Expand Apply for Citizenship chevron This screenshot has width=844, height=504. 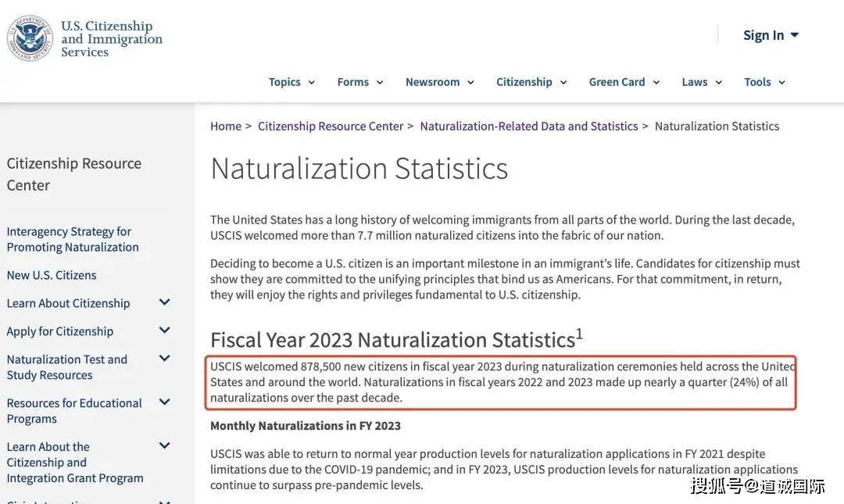coord(165,330)
